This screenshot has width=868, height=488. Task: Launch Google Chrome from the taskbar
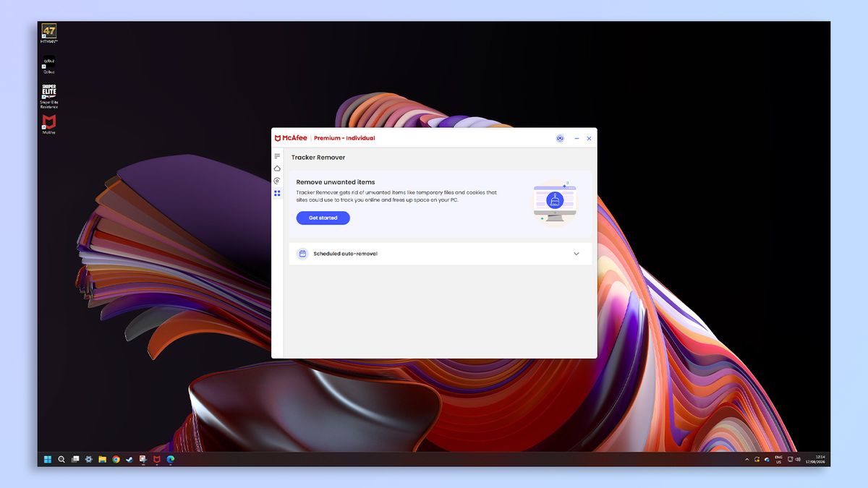point(116,459)
